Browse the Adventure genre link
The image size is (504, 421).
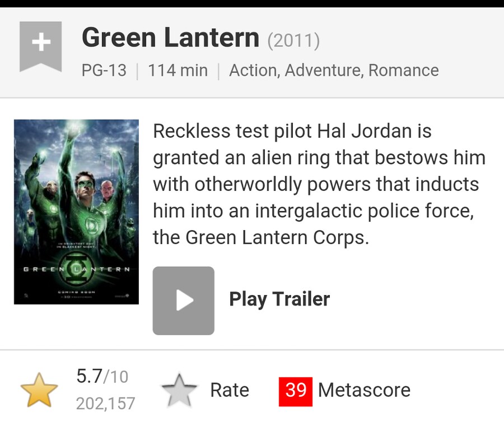[x=324, y=71]
